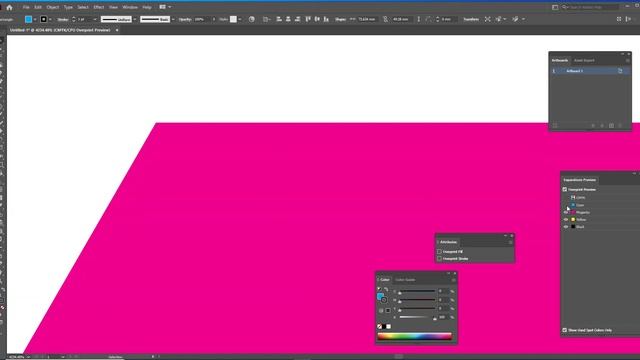Hide the Yellow separation
Image resolution: width=640 pixels, height=360 pixels.
tap(566, 220)
